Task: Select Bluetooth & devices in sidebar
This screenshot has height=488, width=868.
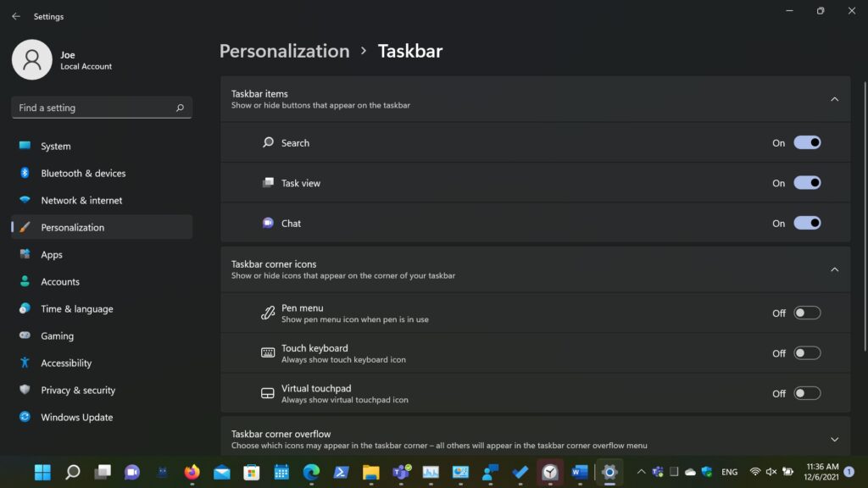Action: coord(83,174)
